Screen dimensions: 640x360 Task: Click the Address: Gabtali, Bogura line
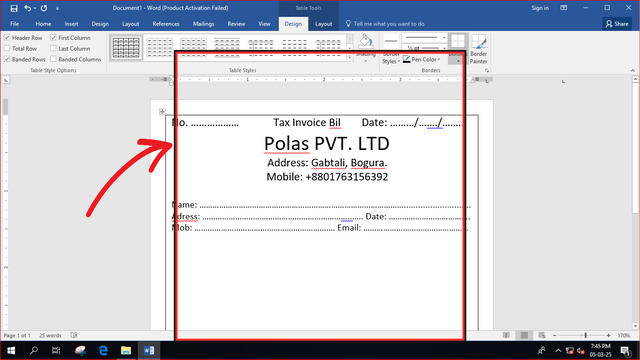point(327,163)
